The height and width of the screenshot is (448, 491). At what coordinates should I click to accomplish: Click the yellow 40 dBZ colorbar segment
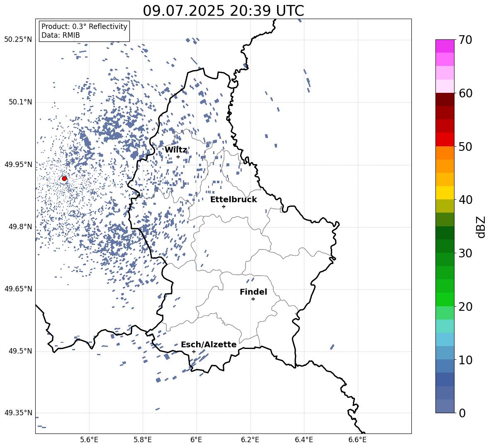point(445,193)
